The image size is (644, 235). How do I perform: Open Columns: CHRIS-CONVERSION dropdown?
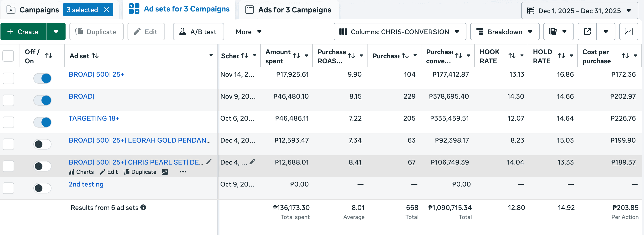tap(399, 32)
